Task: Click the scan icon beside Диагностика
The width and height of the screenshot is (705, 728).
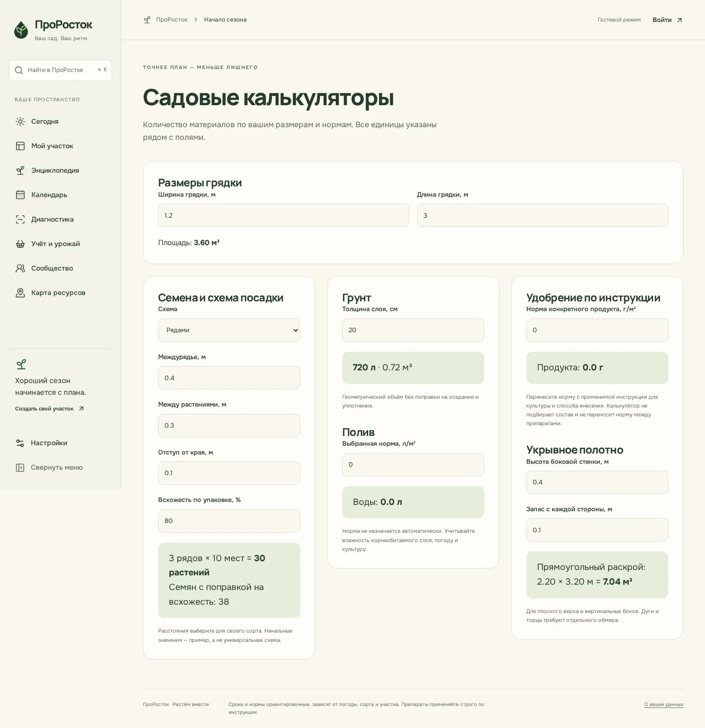Action: pos(20,219)
